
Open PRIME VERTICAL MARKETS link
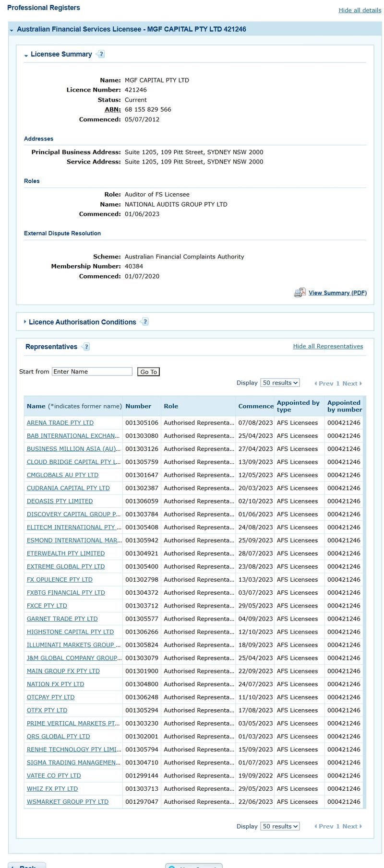pos(73,723)
